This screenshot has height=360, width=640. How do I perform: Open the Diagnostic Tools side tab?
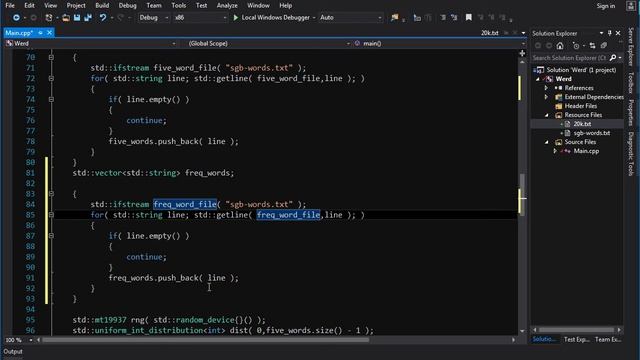pos(631,153)
